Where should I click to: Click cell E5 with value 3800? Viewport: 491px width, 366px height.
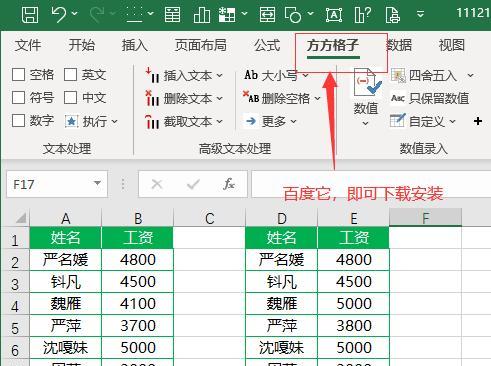pos(353,326)
